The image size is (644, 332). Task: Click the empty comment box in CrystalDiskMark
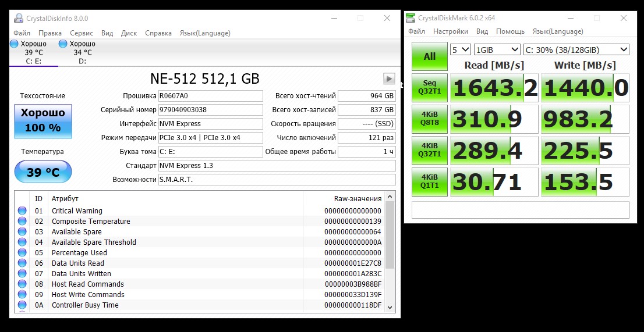point(521,209)
